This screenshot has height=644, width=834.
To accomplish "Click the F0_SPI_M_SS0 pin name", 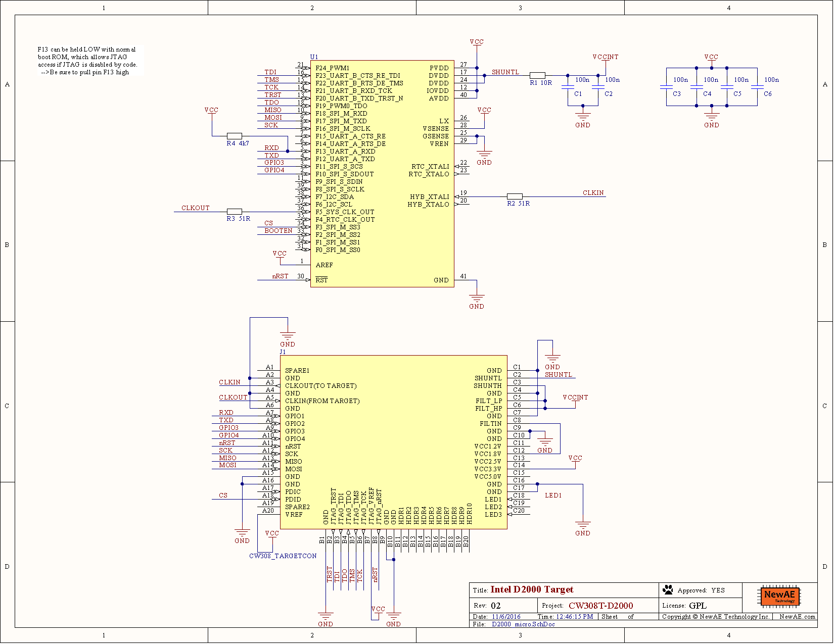I will coord(338,250).
